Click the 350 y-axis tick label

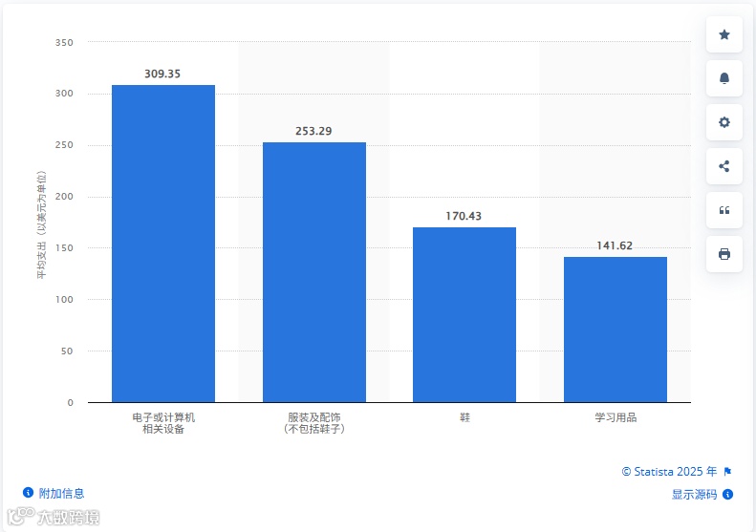click(64, 42)
